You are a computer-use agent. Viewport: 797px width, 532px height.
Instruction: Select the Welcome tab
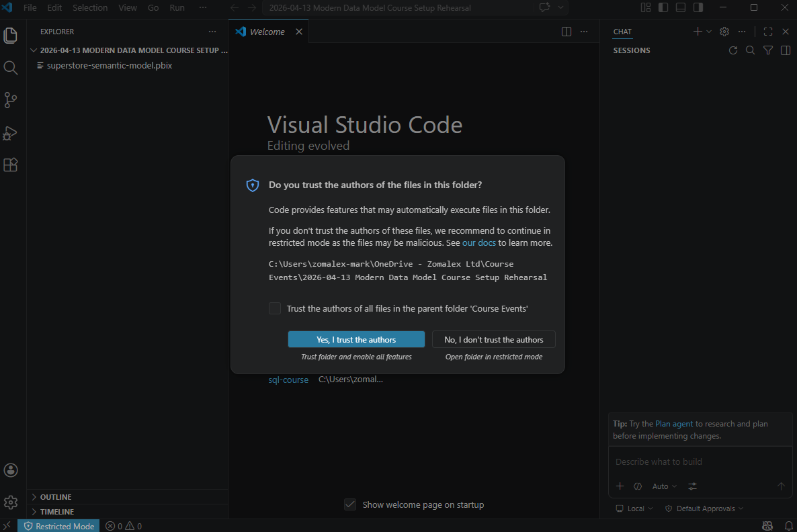tap(266, 31)
